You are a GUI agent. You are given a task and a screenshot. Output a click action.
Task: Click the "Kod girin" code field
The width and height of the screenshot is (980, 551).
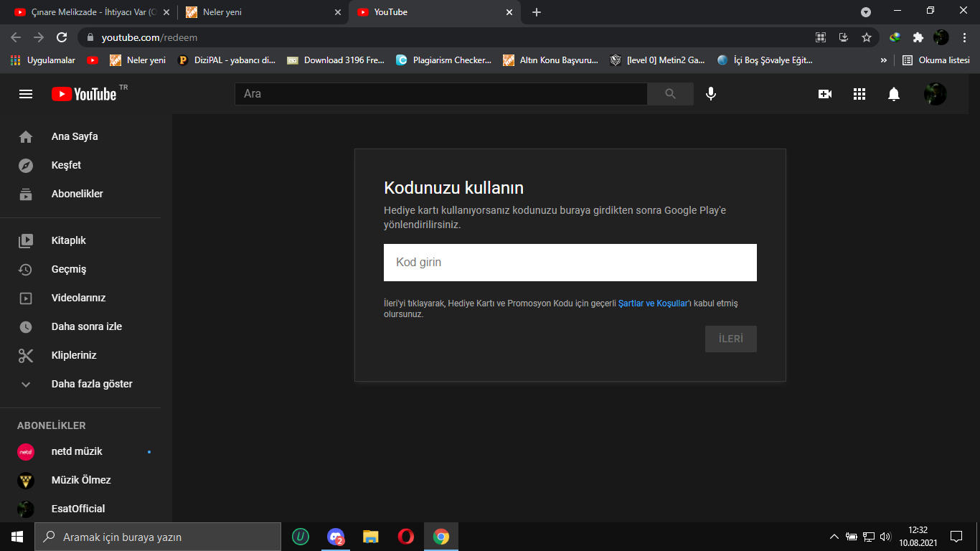coord(570,263)
